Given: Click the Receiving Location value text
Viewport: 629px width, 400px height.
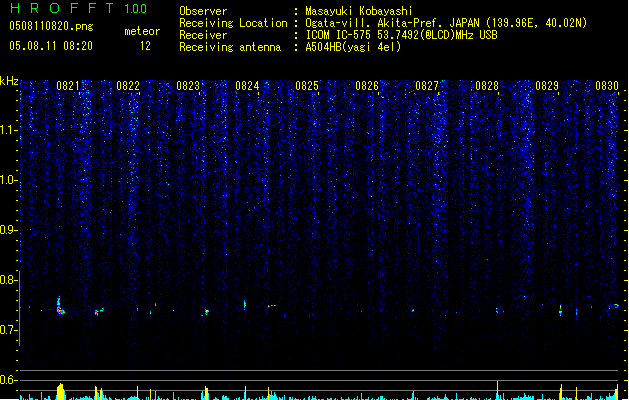Looking at the screenshot, I should click(446, 23).
